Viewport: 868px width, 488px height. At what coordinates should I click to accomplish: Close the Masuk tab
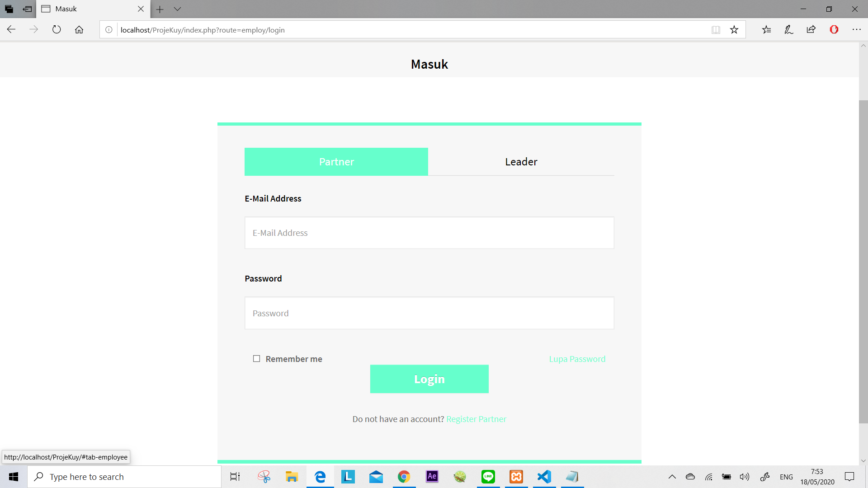click(x=141, y=9)
